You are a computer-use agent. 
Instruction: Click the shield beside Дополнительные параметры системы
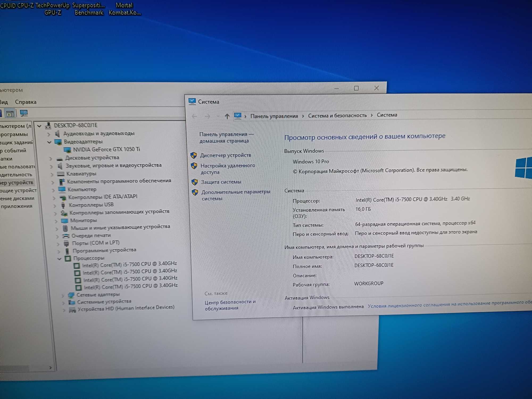pyautogui.click(x=195, y=192)
